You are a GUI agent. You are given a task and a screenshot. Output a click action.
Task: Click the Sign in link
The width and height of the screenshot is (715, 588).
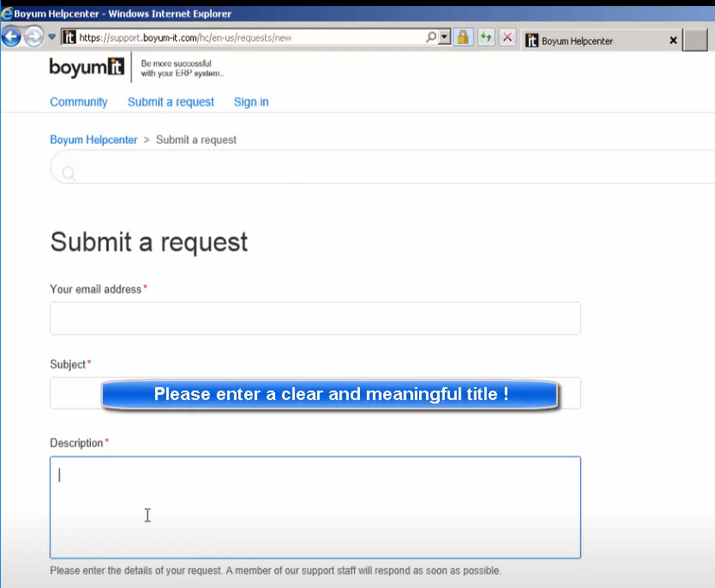pyautogui.click(x=250, y=101)
